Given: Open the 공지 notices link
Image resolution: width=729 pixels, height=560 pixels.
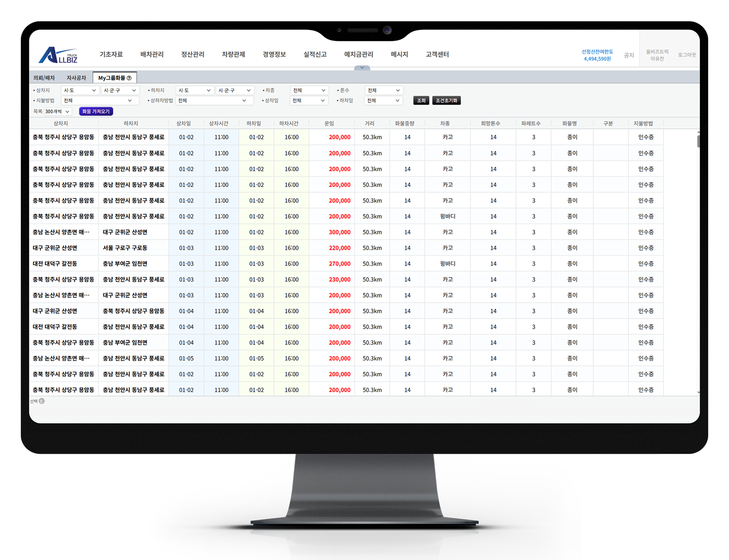Looking at the screenshot, I should pos(628,55).
